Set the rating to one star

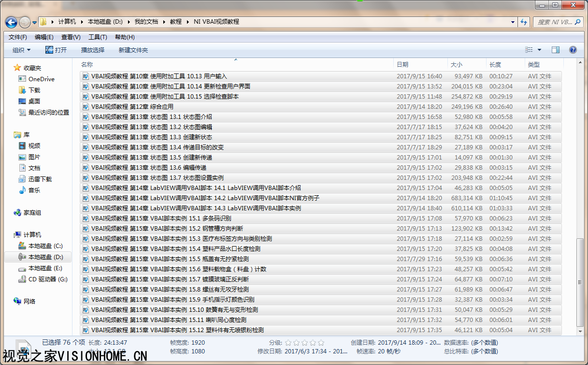[x=288, y=342]
